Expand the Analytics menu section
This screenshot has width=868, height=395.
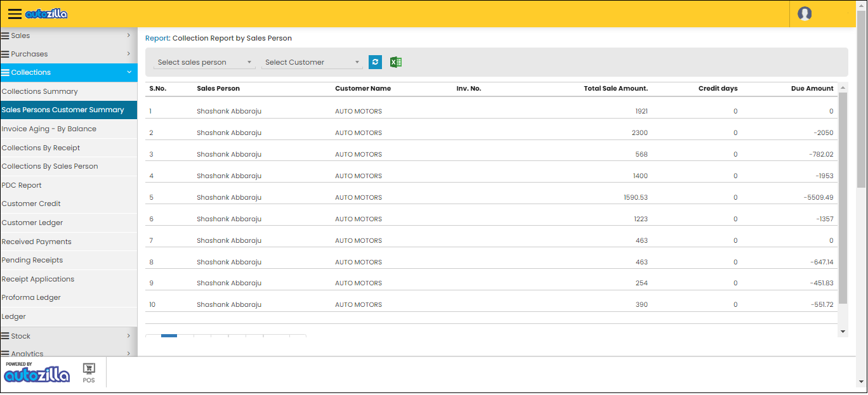[69, 352]
